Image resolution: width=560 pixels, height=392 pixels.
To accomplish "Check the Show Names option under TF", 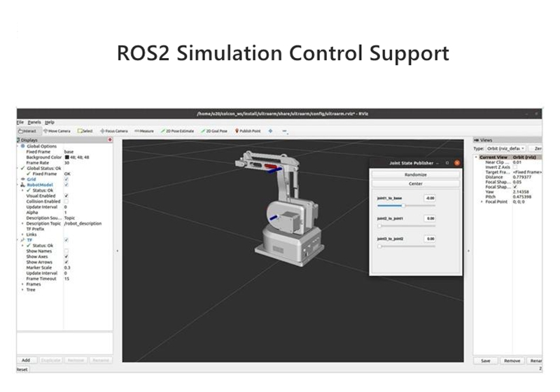I will click(66, 251).
